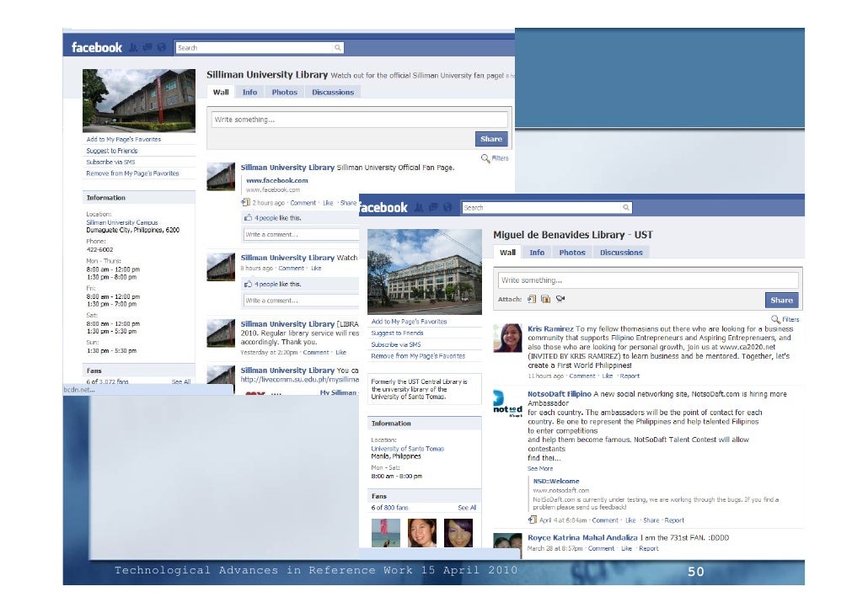The width and height of the screenshot is (868, 613).
Task: Click the Silliman page Facebook logo
Action: coord(96,48)
